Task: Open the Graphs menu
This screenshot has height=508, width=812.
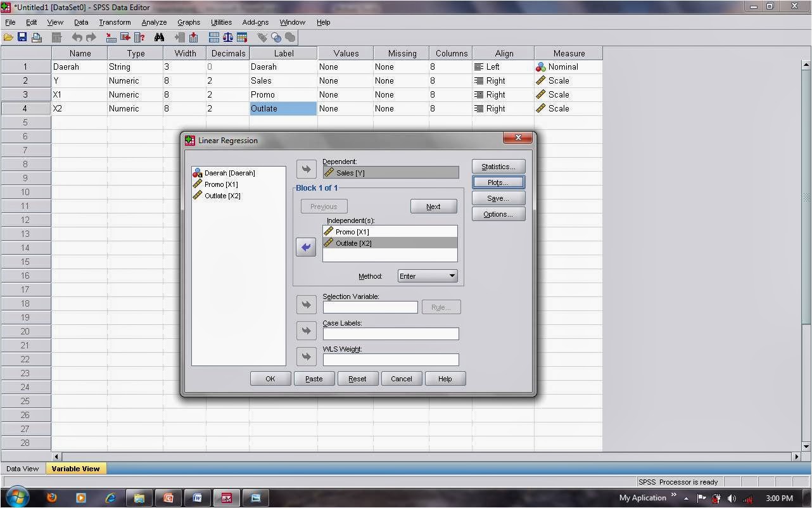Action: point(189,22)
